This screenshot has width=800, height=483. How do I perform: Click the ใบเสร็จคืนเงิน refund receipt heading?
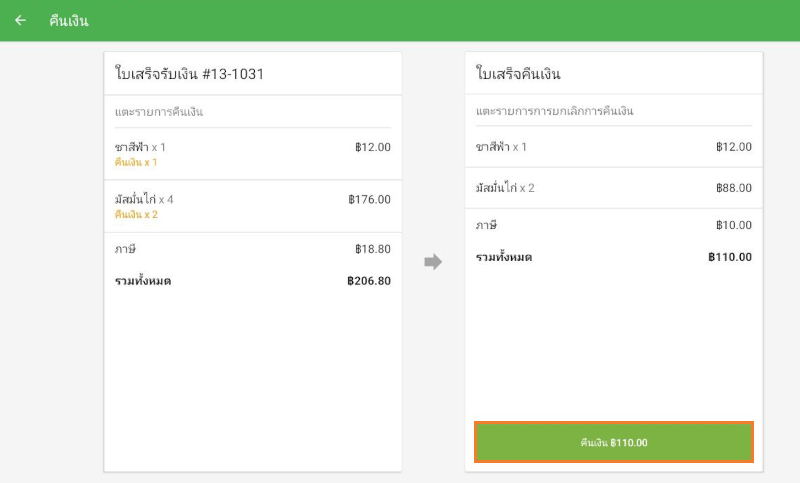click(x=518, y=74)
